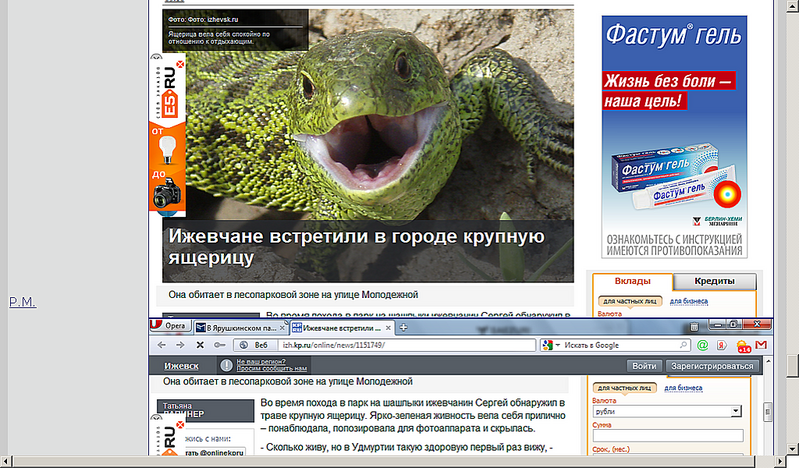The height and width of the screenshot is (468, 799).
Task: Go back with the left arrow button
Action: [x=162, y=345]
